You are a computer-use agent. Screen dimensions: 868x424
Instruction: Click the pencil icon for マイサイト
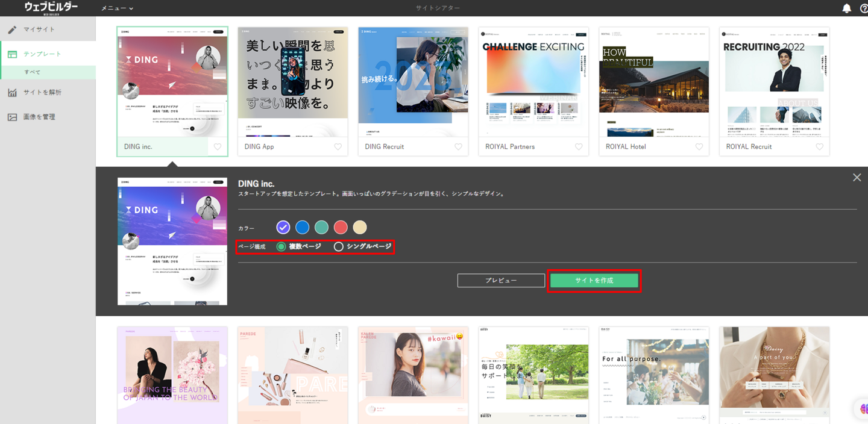(12, 30)
